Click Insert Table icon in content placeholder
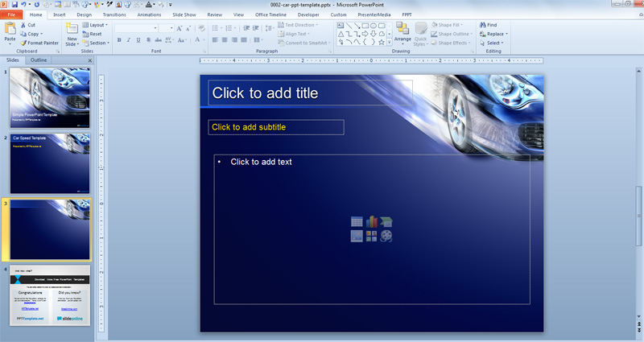 click(x=357, y=221)
